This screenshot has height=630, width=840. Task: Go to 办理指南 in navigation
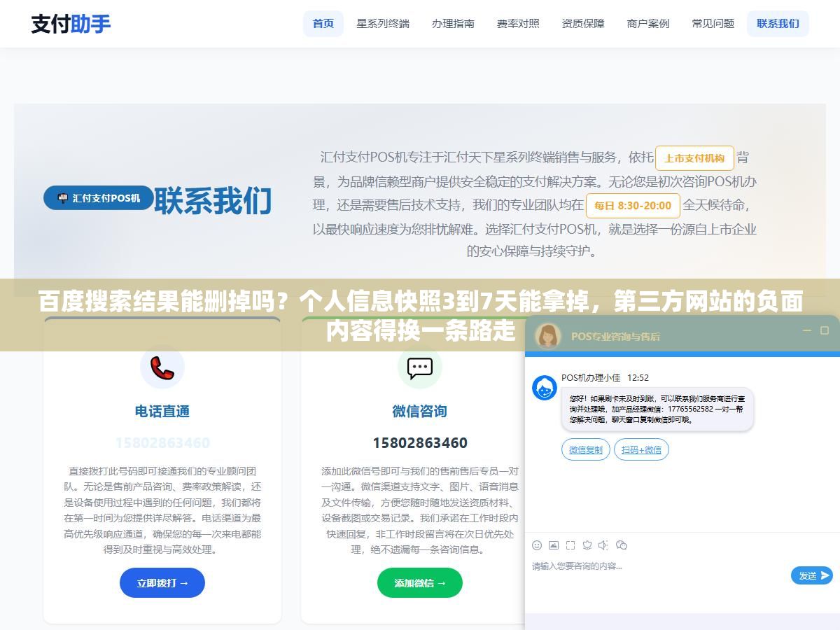point(453,23)
